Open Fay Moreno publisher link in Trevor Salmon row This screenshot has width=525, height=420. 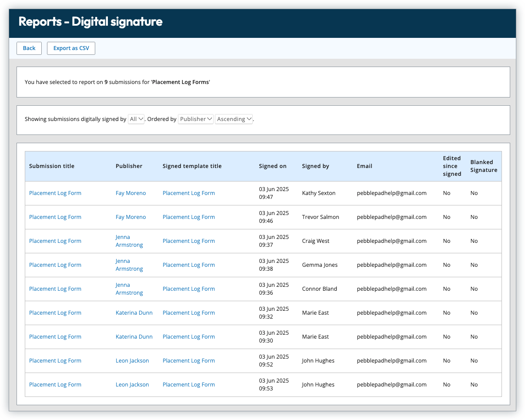(130, 217)
